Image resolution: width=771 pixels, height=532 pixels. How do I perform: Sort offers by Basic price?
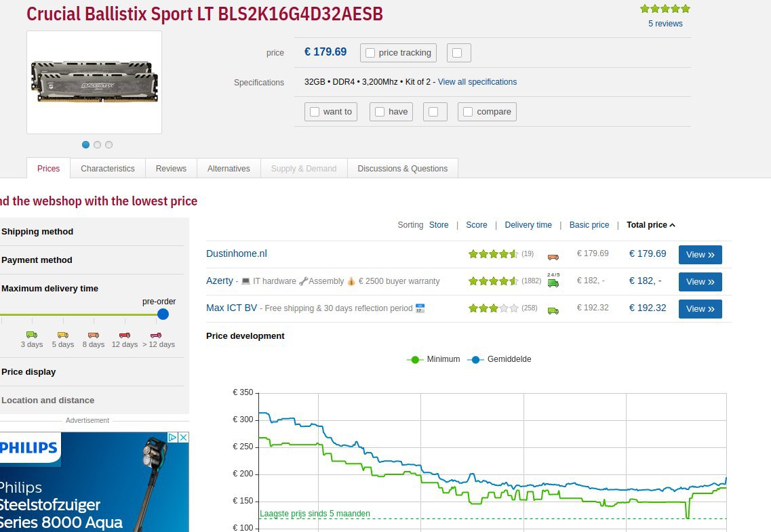589,225
